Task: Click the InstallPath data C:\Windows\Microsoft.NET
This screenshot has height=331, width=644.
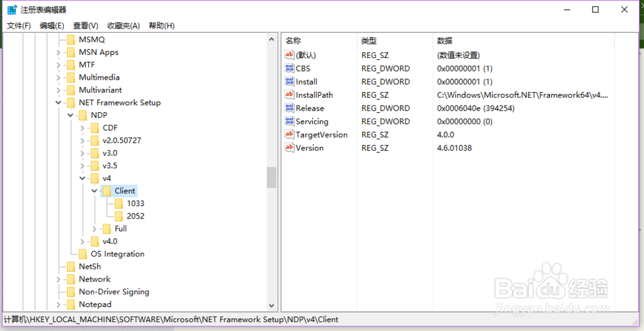Action: (x=522, y=95)
